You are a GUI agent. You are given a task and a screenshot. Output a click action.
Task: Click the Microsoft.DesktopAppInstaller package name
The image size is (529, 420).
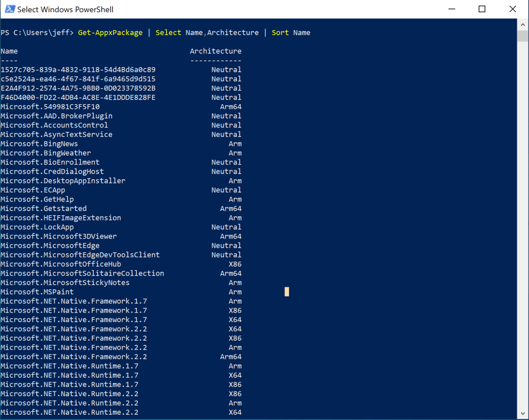pyautogui.click(x=63, y=181)
